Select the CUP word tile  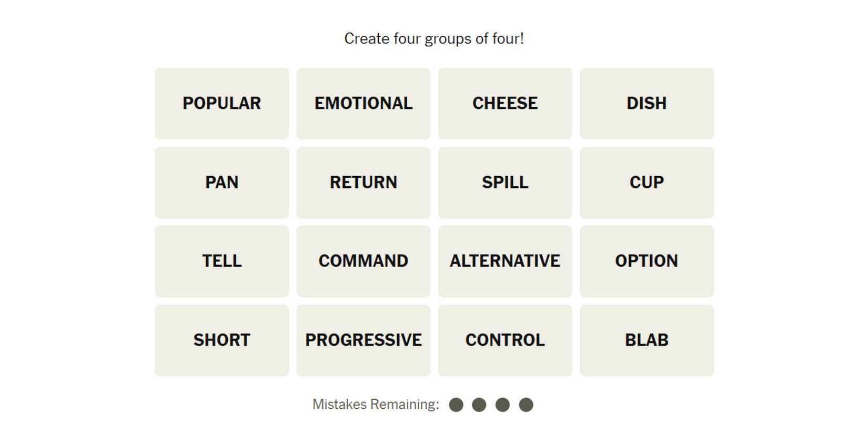pyautogui.click(x=647, y=183)
